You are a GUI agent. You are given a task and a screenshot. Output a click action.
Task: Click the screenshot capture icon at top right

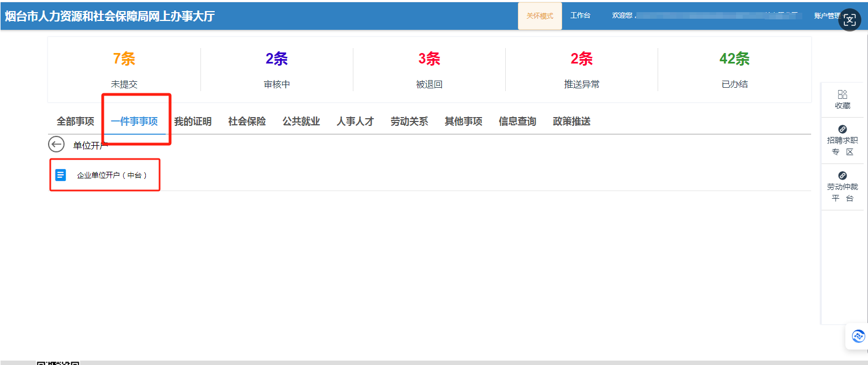click(x=850, y=20)
